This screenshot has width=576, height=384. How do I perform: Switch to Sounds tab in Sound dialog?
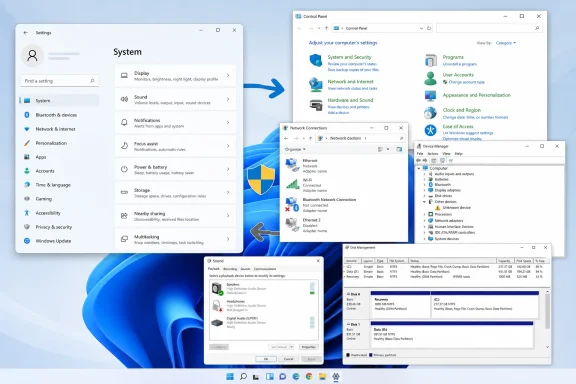point(245,269)
